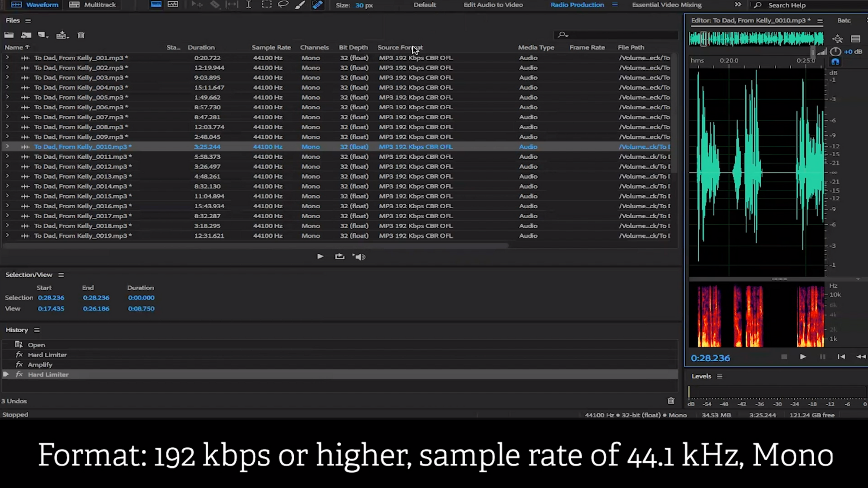The image size is (868, 488).
Task: Show more workspaces with double chevron
Action: 738,5
